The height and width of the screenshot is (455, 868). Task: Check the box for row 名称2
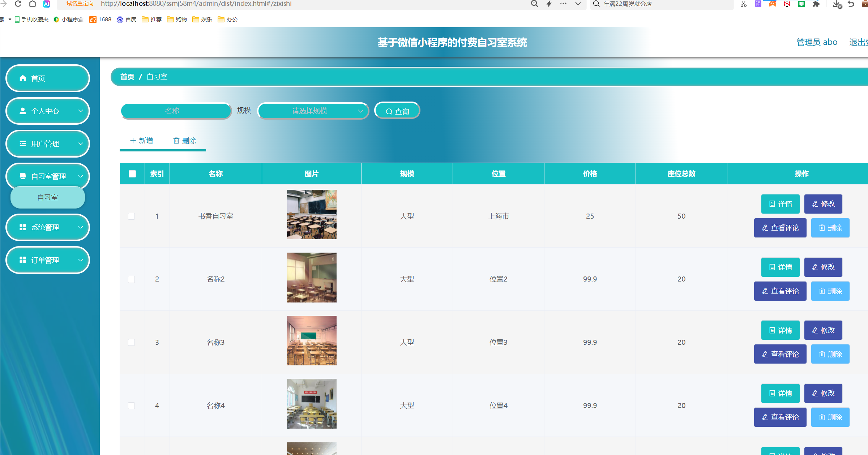click(x=132, y=279)
